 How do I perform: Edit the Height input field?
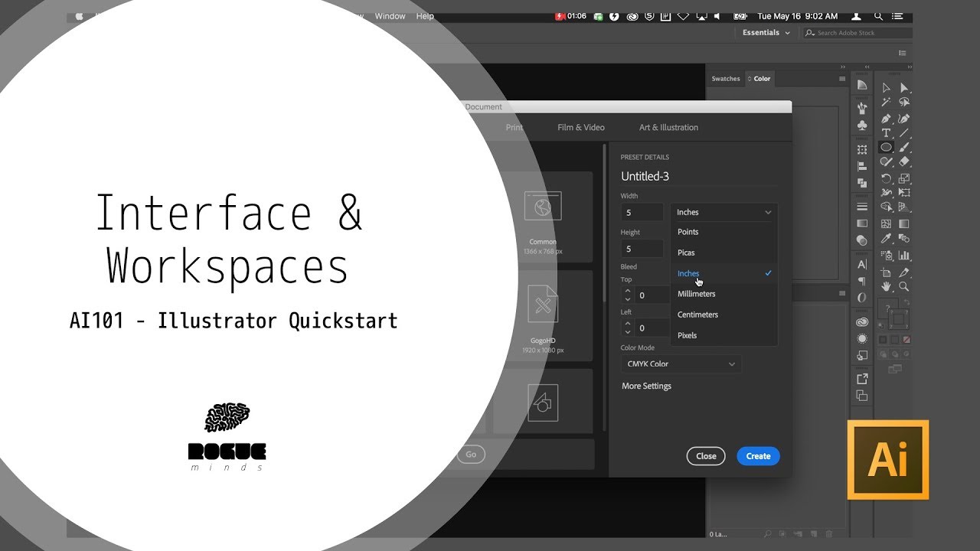[642, 249]
